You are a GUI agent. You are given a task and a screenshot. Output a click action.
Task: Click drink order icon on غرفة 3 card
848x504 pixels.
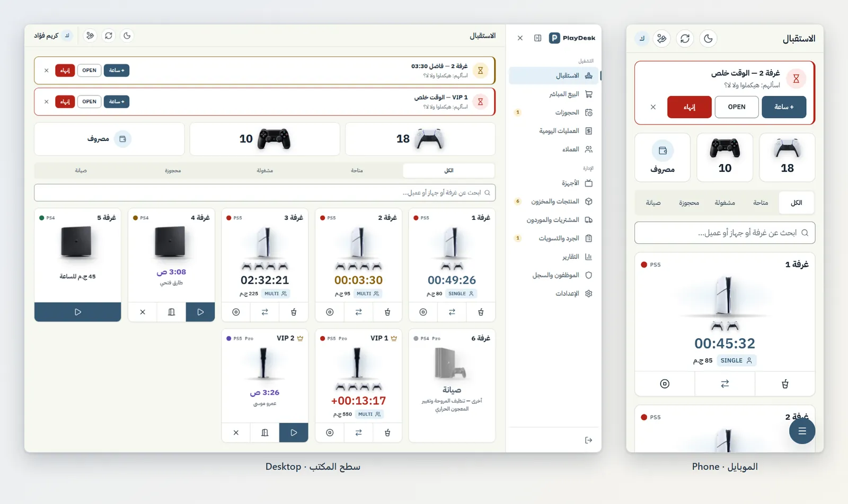(x=294, y=312)
